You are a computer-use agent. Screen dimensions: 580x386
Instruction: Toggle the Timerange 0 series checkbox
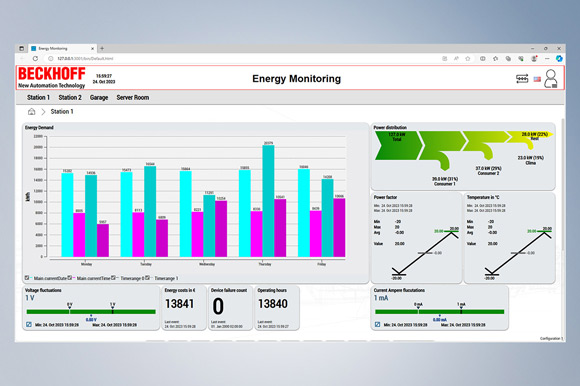[x=113, y=278]
